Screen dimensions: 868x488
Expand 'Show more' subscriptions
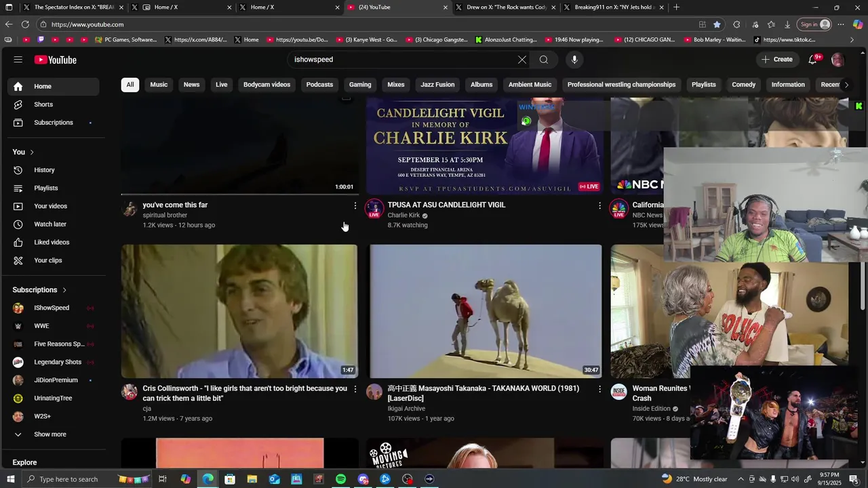[x=50, y=434]
